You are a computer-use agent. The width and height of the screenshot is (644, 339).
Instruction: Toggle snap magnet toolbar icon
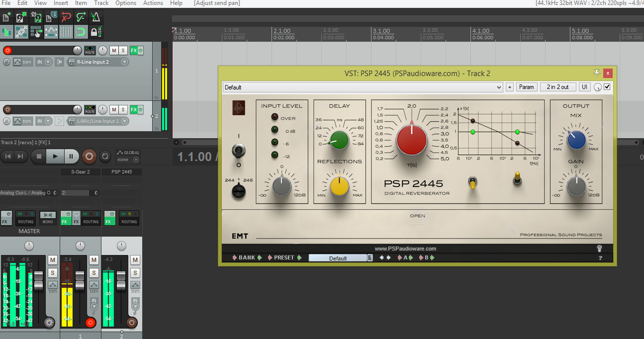(x=80, y=32)
